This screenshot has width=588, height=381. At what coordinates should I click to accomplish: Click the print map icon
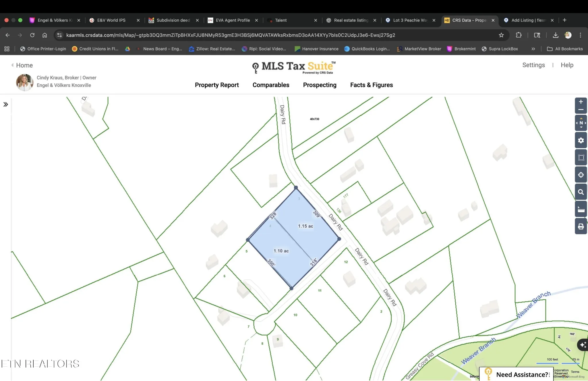tap(581, 226)
